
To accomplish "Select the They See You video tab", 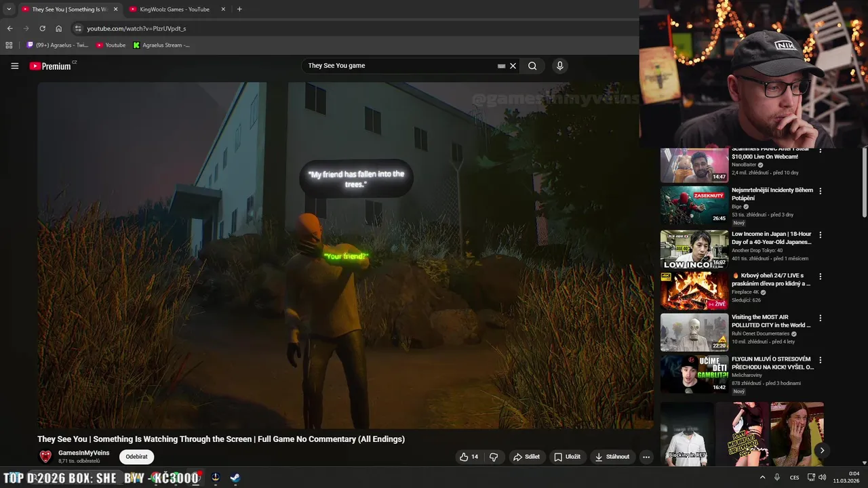I will coord(69,9).
